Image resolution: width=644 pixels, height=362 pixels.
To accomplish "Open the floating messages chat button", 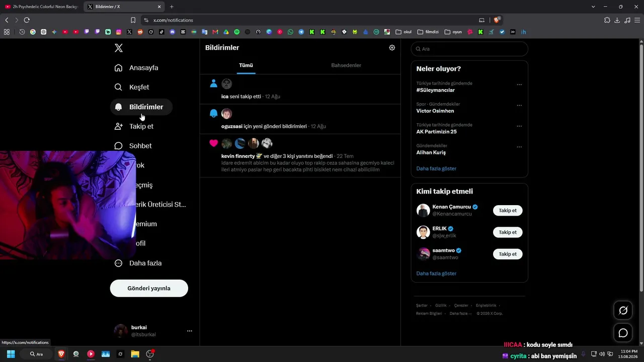I will [623, 333].
